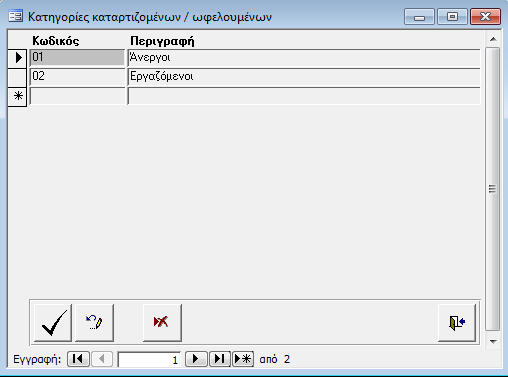Screen dimensions: 508x377
Task: Go to previous record navigation button
Action: point(102,359)
